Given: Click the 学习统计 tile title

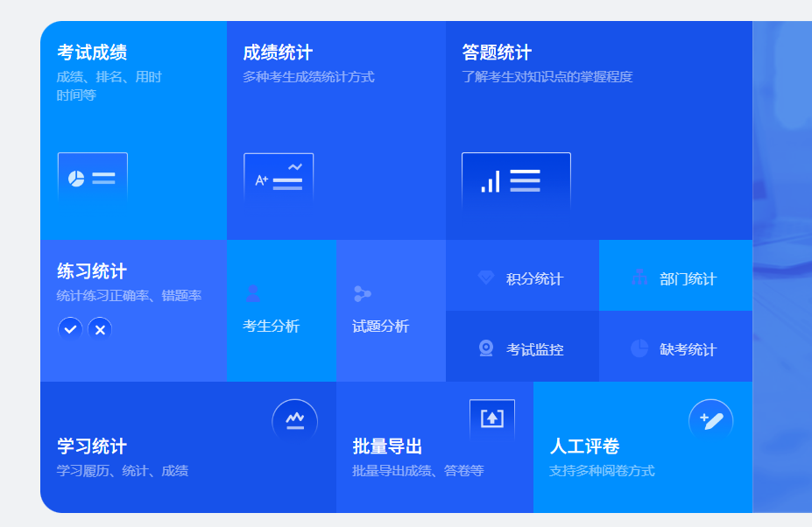Looking at the screenshot, I should [92, 446].
